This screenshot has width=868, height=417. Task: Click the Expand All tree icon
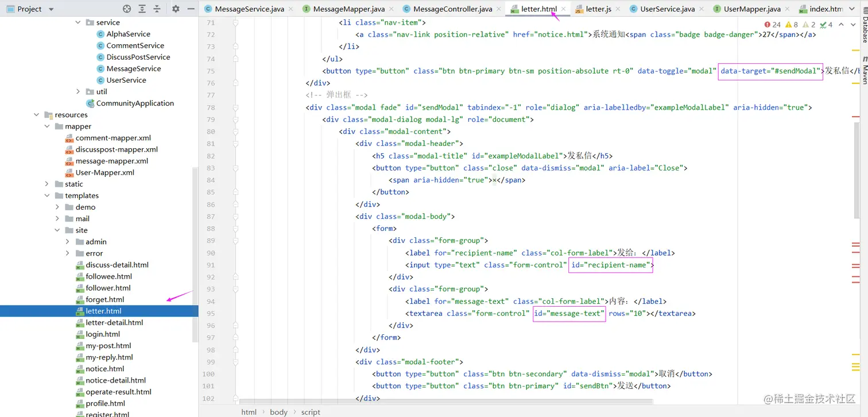[x=142, y=9]
